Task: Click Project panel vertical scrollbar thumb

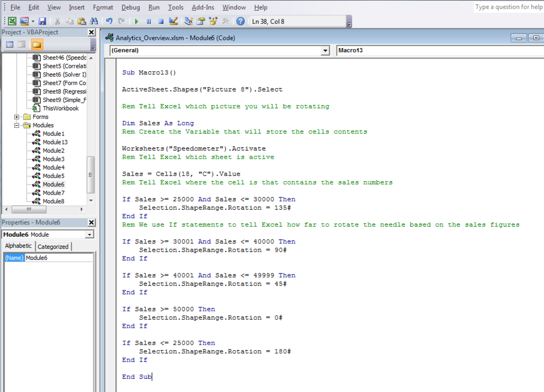Action: coord(91,174)
